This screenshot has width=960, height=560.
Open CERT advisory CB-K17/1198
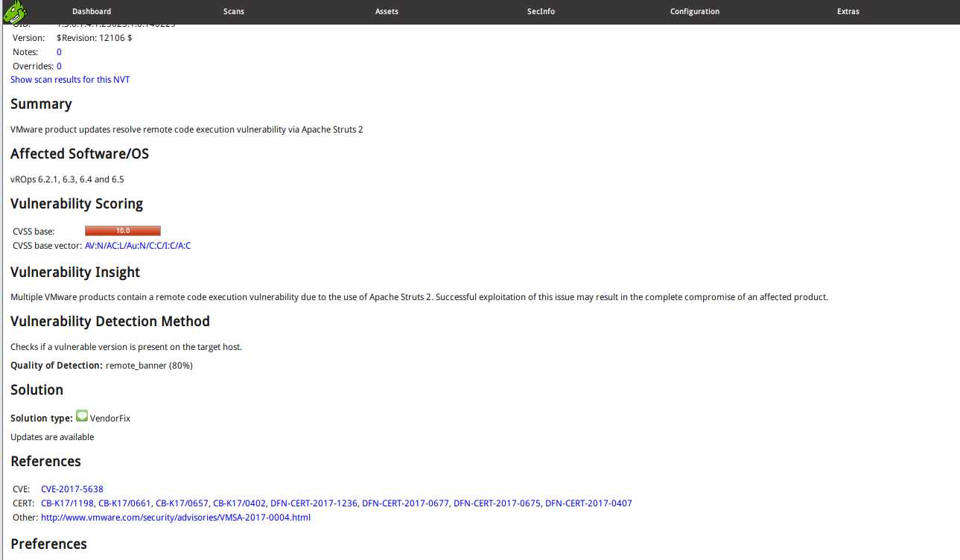pyautogui.click(x=68, y=503)
